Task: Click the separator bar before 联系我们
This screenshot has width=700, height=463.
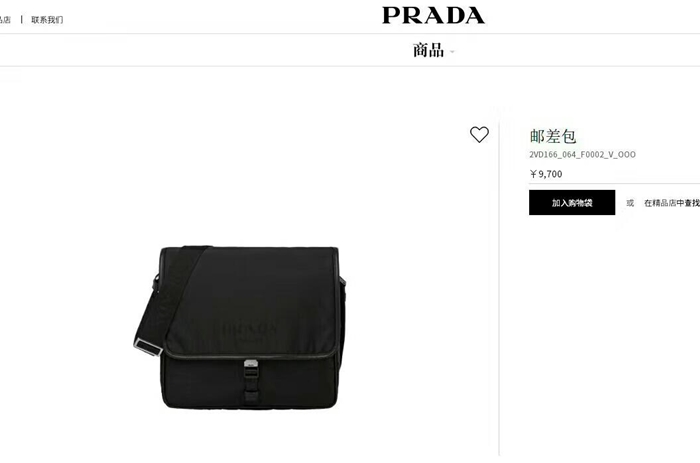Action: [x=21, y=20]
